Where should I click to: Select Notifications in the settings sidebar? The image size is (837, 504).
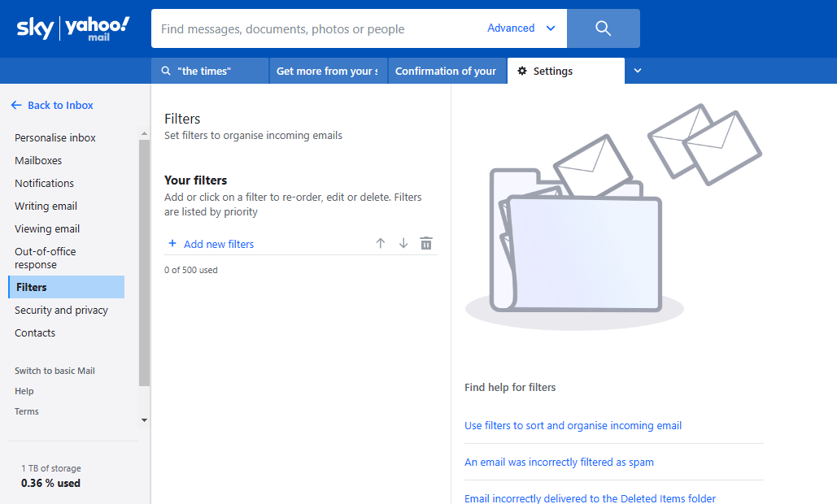44,183
